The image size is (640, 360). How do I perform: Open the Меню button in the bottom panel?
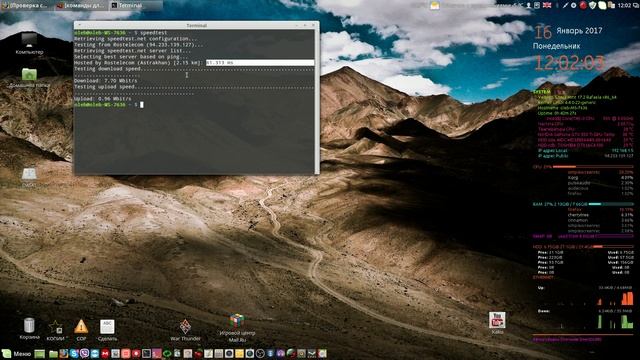[x=16, y=353]
